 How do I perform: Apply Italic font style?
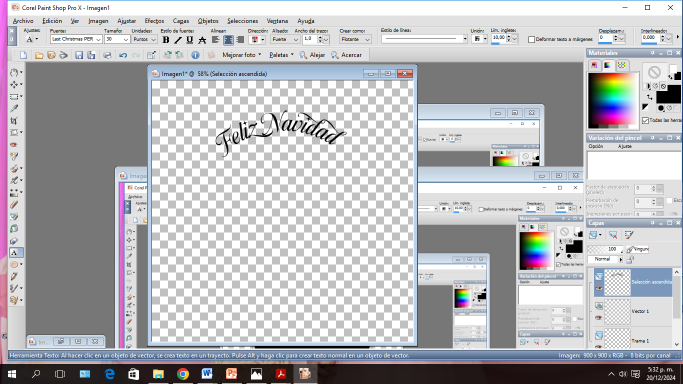point(177,40)
